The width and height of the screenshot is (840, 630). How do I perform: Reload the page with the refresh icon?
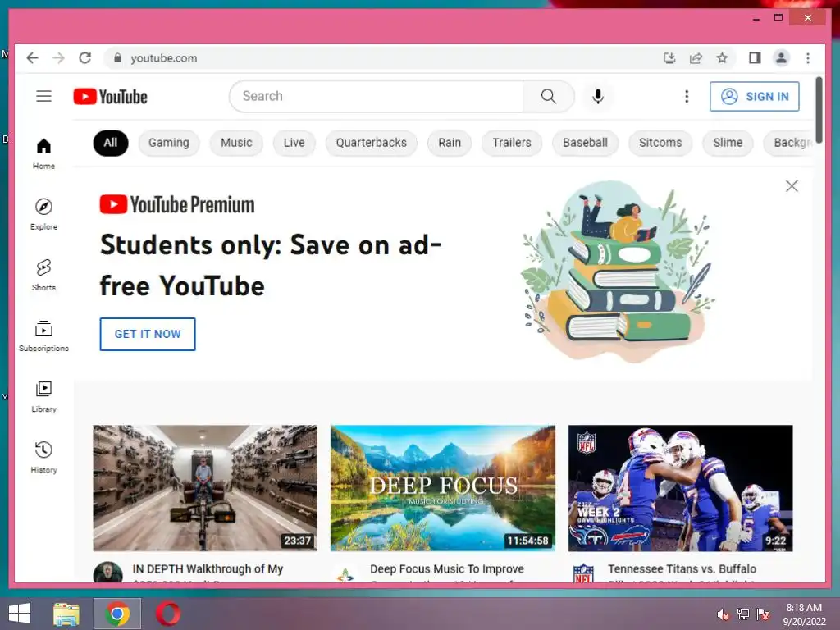click(84, 58)
